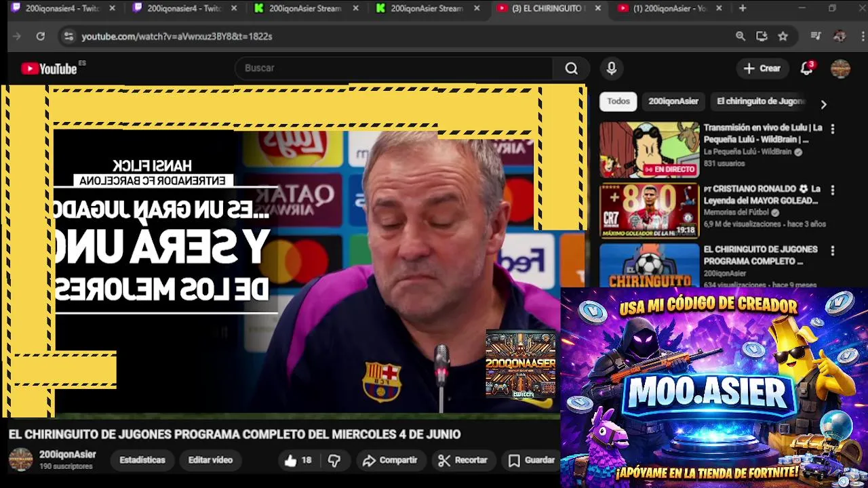The image size is (868, 488).
Task: Open options for the Cristiano Ronaldo video
Action: (832, 190)
